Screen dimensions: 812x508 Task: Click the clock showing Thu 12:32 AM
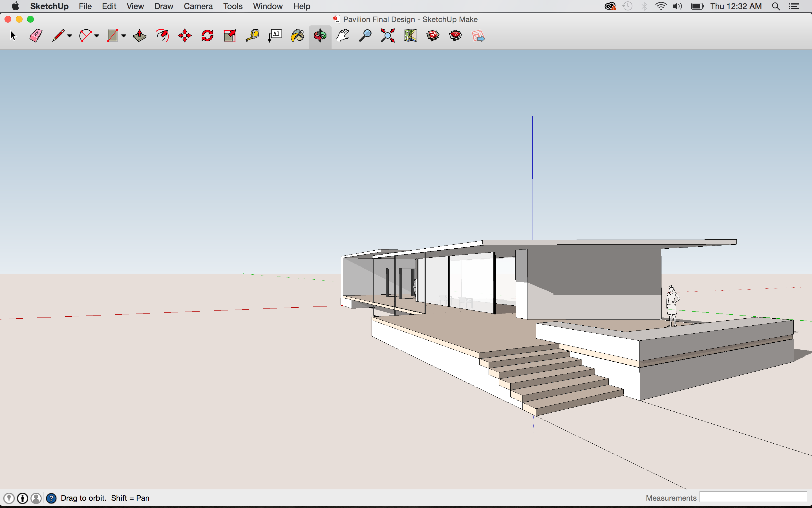click(736, 6)
